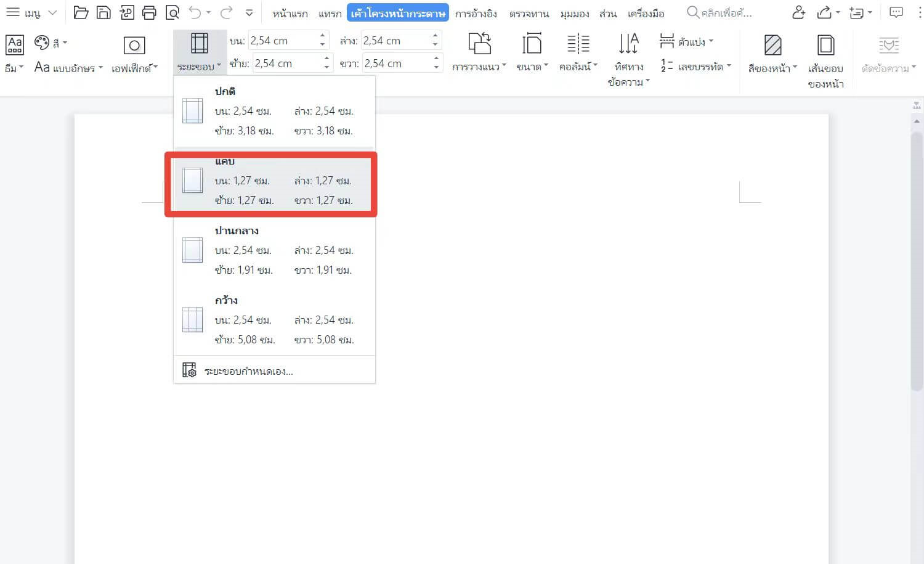Choose the กว้าง wide margin preset

click(274, 320)
